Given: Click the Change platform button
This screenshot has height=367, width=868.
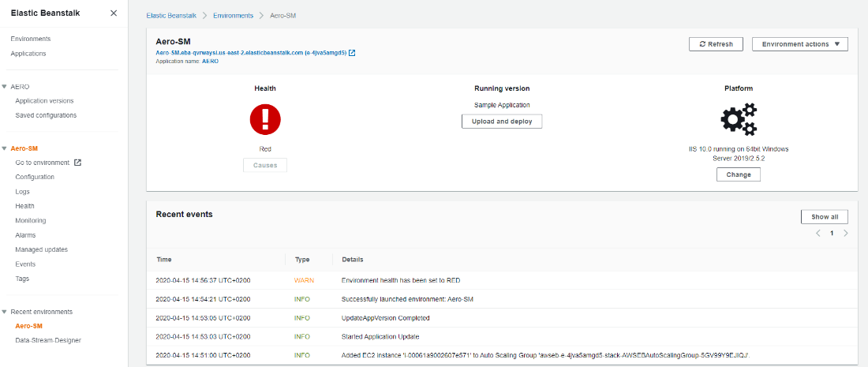Looking at the screenshot, I should (739, 174).
